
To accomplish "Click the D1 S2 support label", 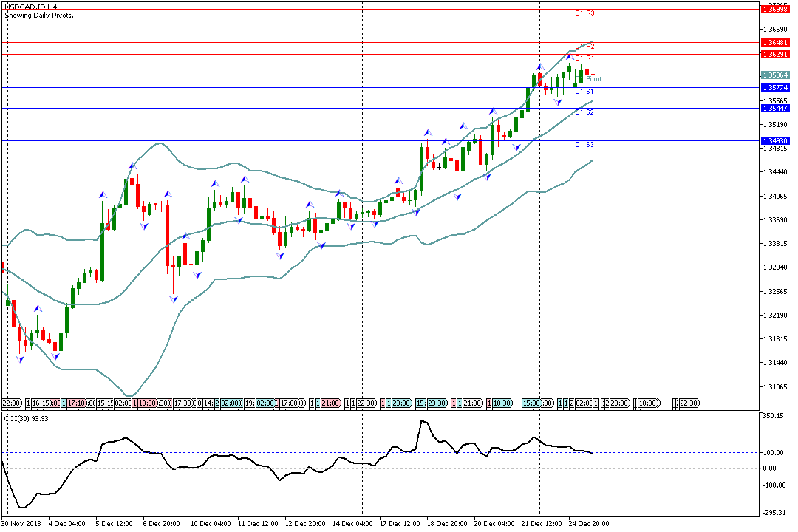I will 584,112.
